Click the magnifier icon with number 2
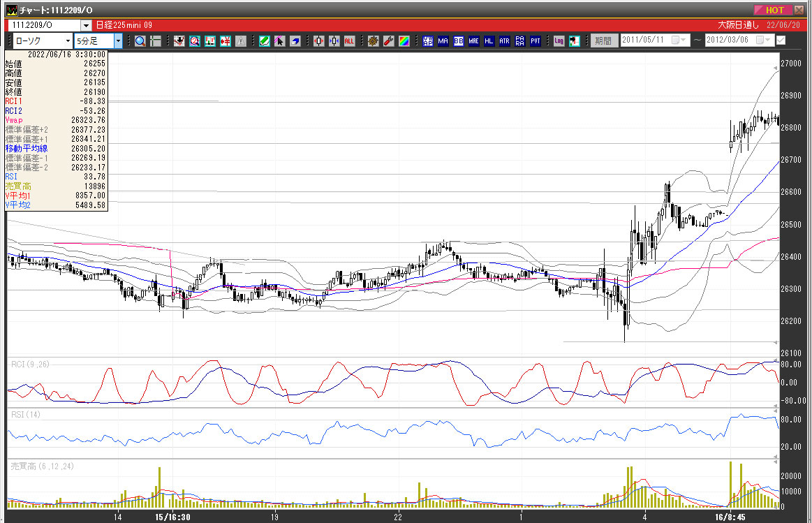 click(195, 41)
